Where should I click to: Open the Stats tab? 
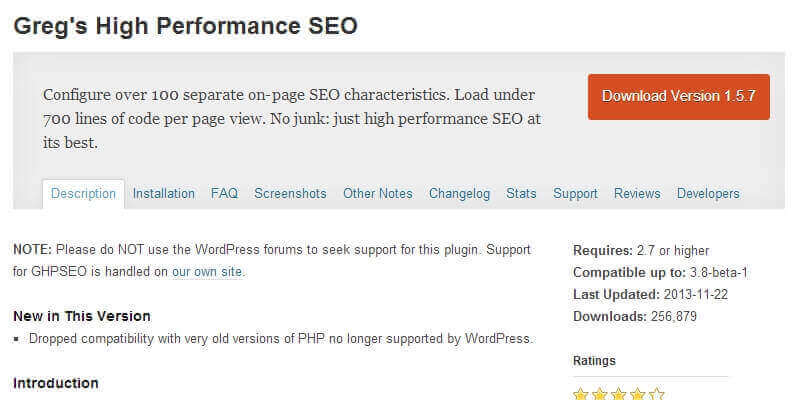click(521, 194)
